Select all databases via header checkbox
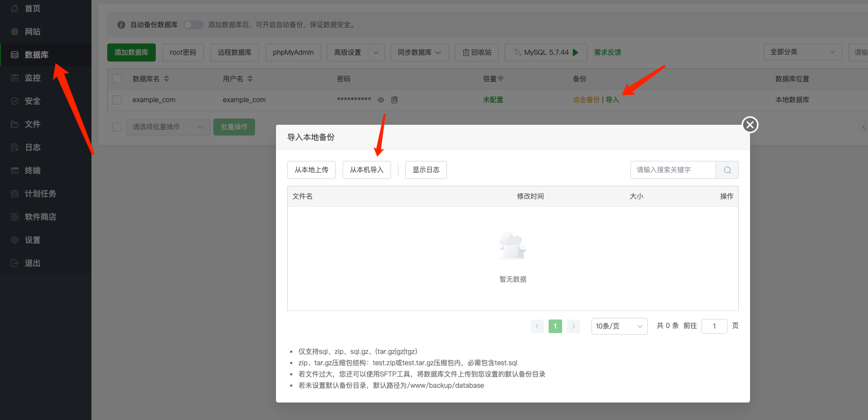The height and width of the screenshot is (420, 868). 117,78
